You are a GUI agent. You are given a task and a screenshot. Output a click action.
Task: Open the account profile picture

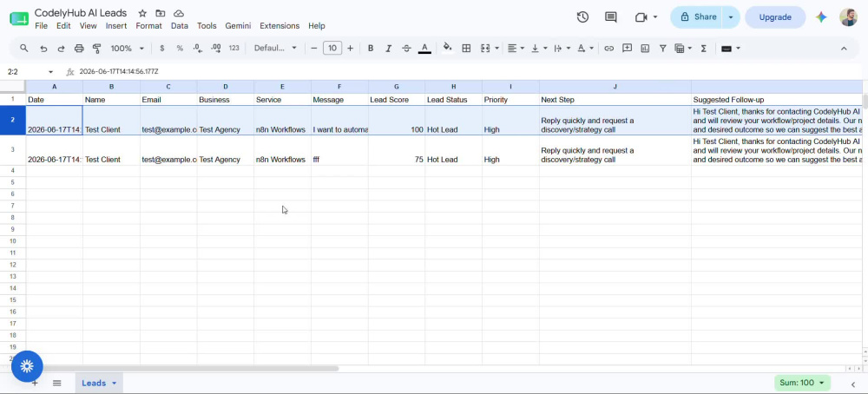coord(848,17)
